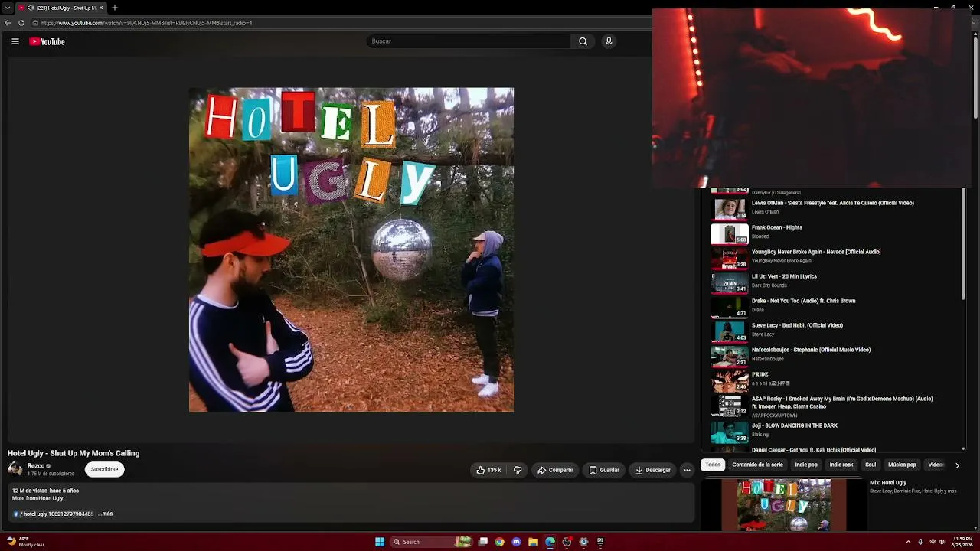Screen dimensions: 980x551
Task: Open Google Chrome from the taskbar
Action: (x=499, y=542)
